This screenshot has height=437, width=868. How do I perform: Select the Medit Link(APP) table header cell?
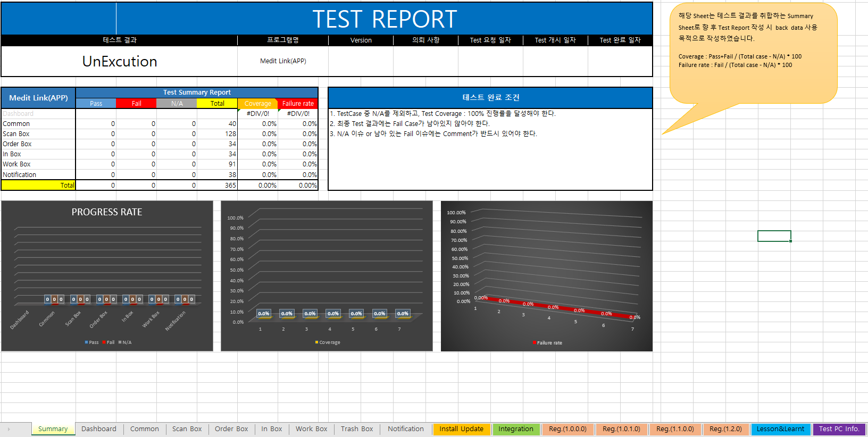pos(38,98)
